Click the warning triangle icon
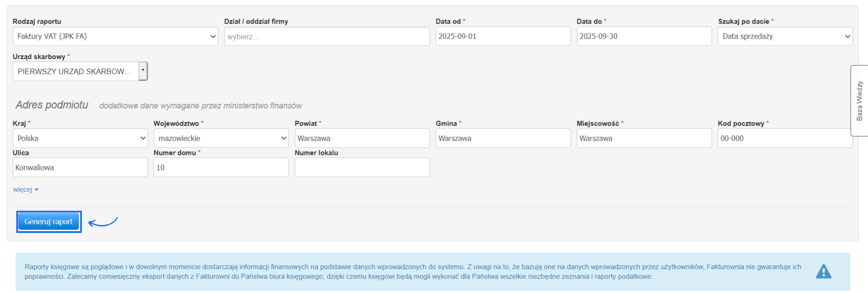This screenshot has height=293, width=868. pyautogui.click(x=823, y=271)
